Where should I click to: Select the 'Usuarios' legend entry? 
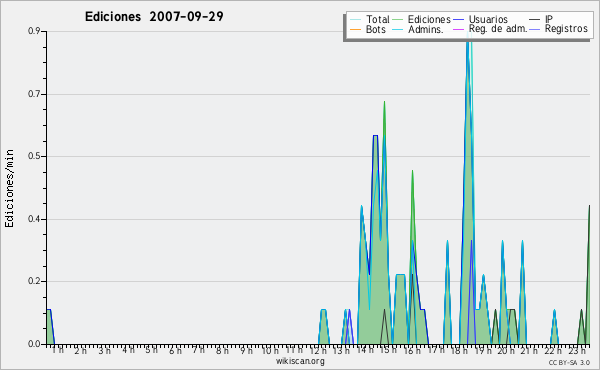(488, 19)
